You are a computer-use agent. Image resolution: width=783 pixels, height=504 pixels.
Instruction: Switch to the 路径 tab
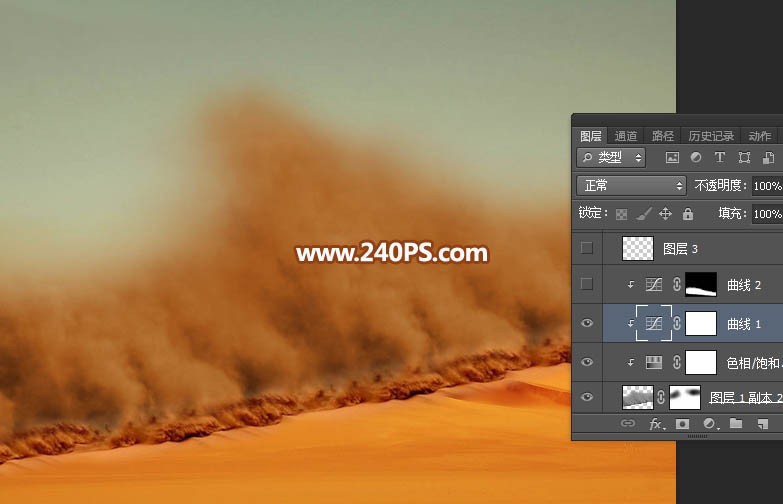point(663,136)
